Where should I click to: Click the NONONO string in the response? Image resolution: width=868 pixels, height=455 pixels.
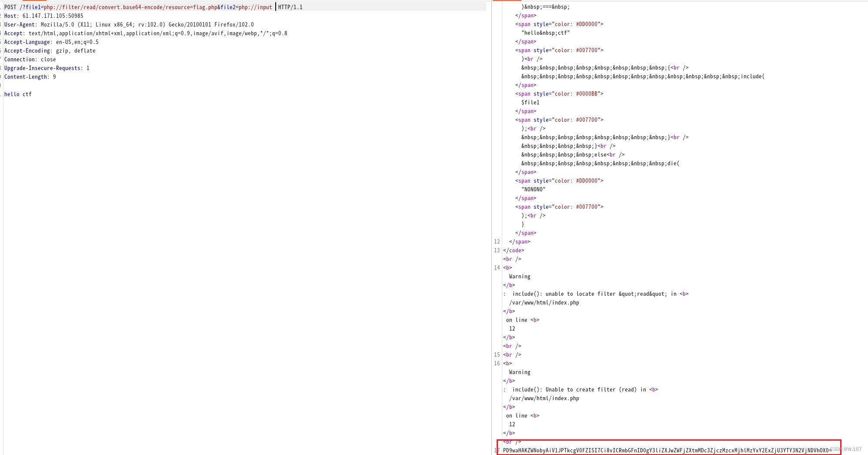click(534, 189)
